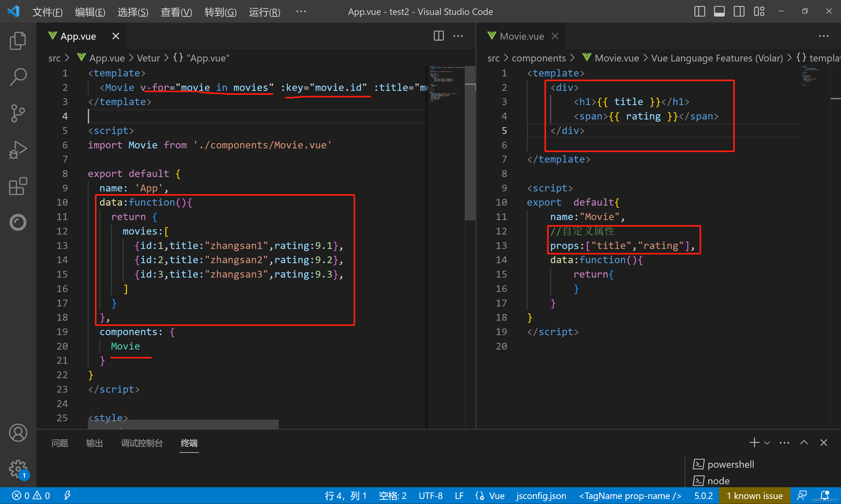841x504 pixels.
Task: Change end of line sequence LF
Action: 459,496
